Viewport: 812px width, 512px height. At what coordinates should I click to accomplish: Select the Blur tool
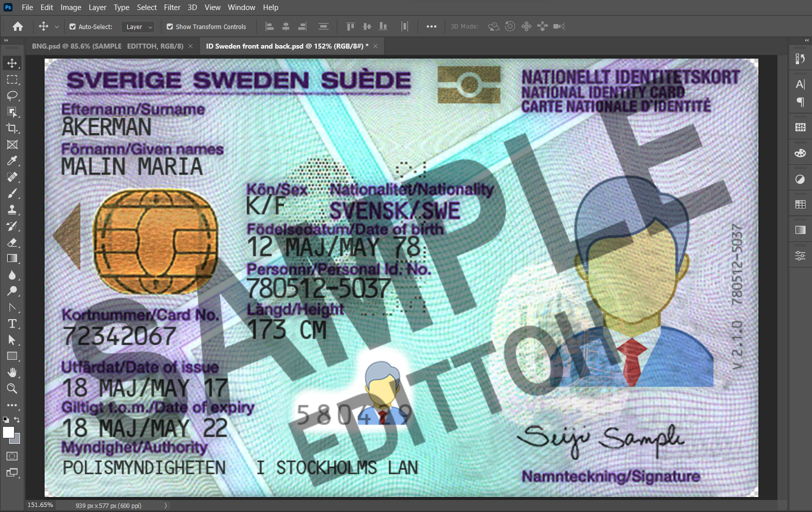[x=12, y=275]
